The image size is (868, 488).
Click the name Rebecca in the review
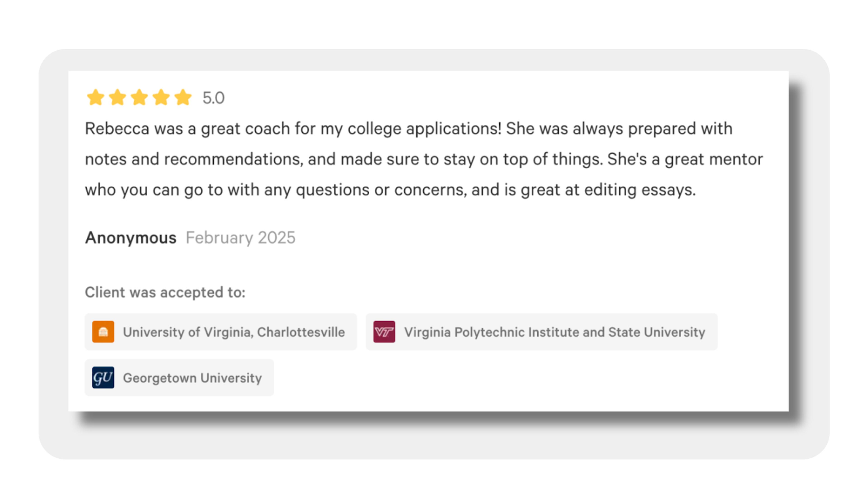(117, 129)
